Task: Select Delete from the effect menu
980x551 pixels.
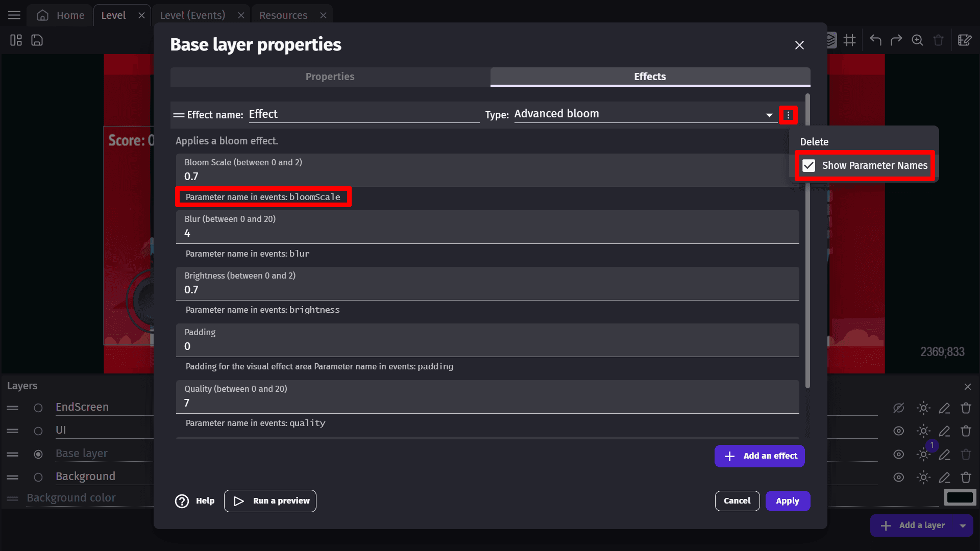Action: (814, 142)
